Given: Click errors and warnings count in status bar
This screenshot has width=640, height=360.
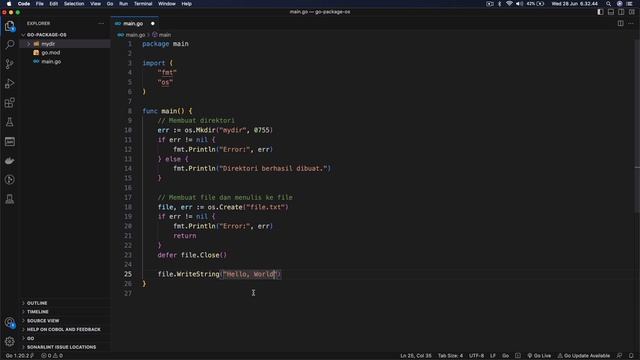Looking at the screenshot, I should pyautogui.click(x=52, y=356).
